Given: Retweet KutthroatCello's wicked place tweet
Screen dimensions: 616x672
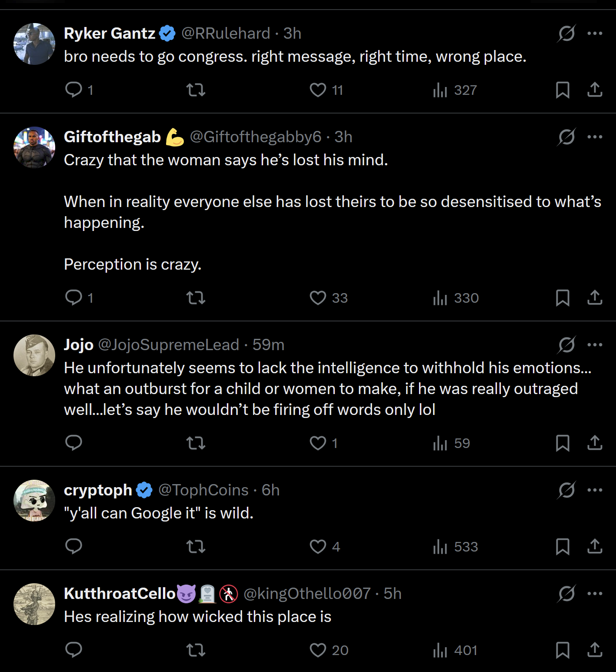Looking at the screenshot, I should pyautogui.click(x=196, y=650).
